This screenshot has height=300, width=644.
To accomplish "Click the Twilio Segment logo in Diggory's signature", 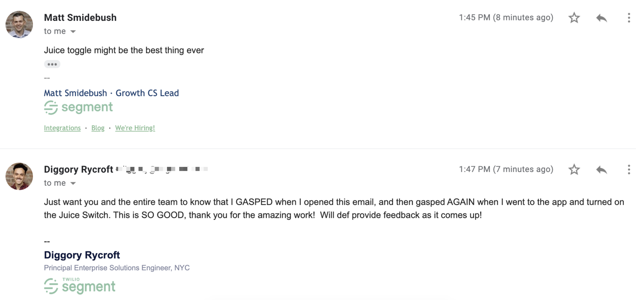I will tap(80, 286).
